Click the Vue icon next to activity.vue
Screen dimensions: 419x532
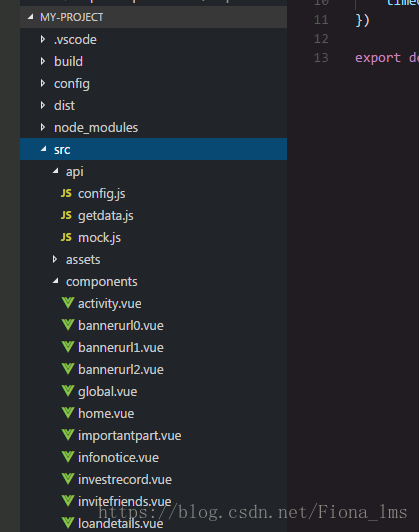point(68,303)
